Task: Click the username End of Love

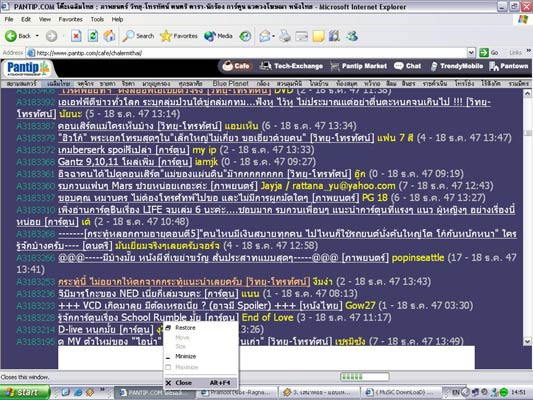Action: pyautogui.click(x=268, y=318)
